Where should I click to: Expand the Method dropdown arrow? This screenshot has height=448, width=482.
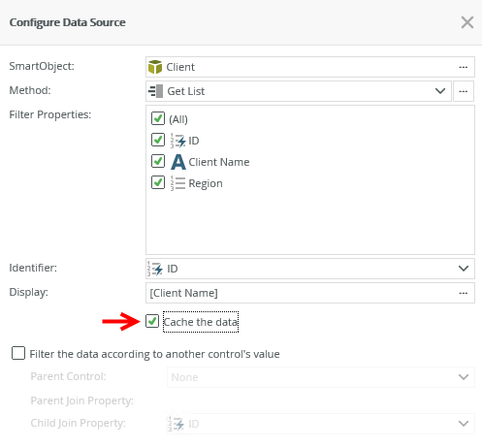[x=440, y=91]
